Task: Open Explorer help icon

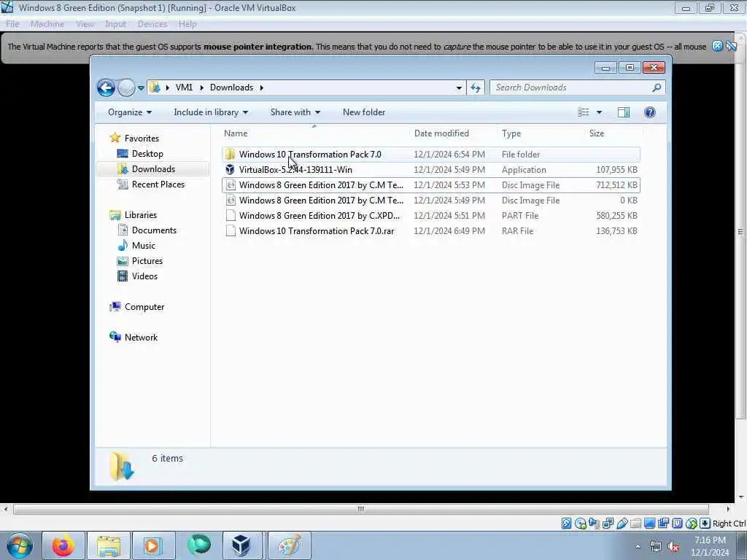Action: pos(649,112)
